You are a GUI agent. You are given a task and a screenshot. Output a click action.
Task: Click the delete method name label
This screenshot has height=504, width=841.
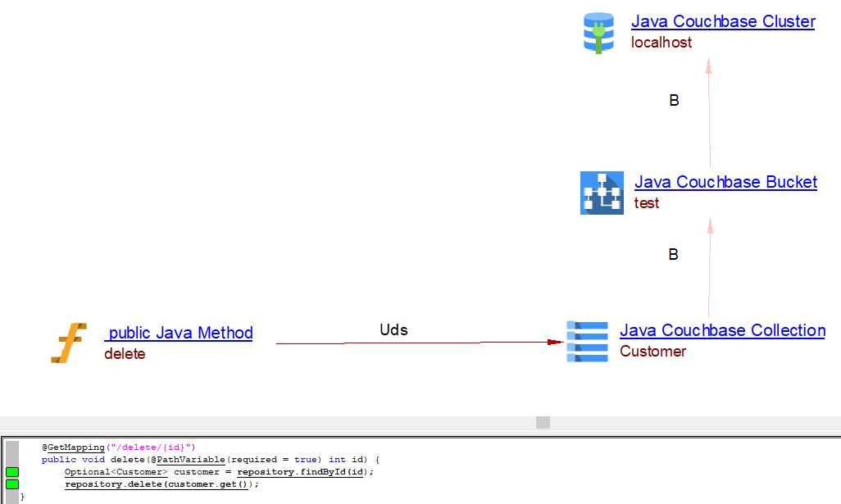(125, 354)
